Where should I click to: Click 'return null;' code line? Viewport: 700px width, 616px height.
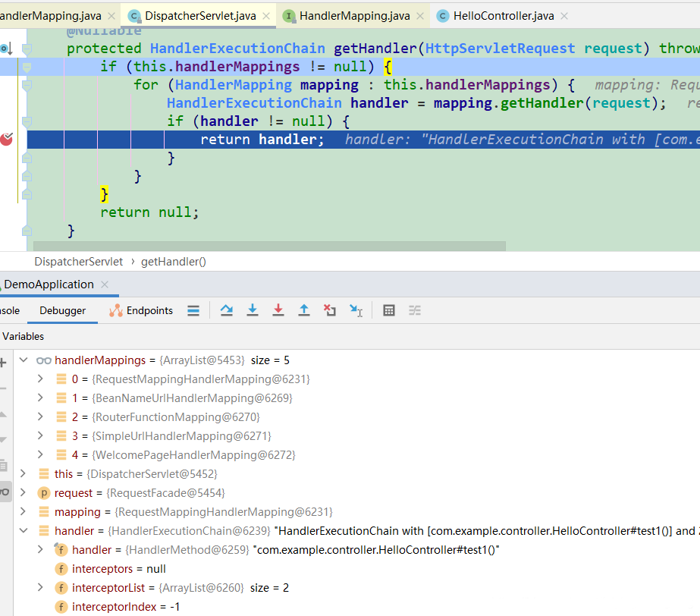[149, 212]
